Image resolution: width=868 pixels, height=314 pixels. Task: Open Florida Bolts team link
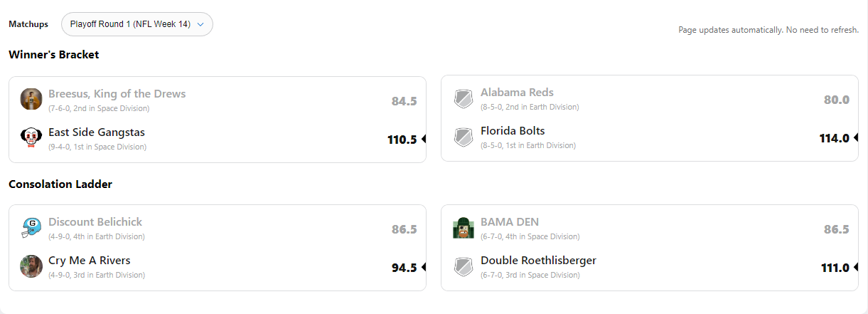click(513, 131)
